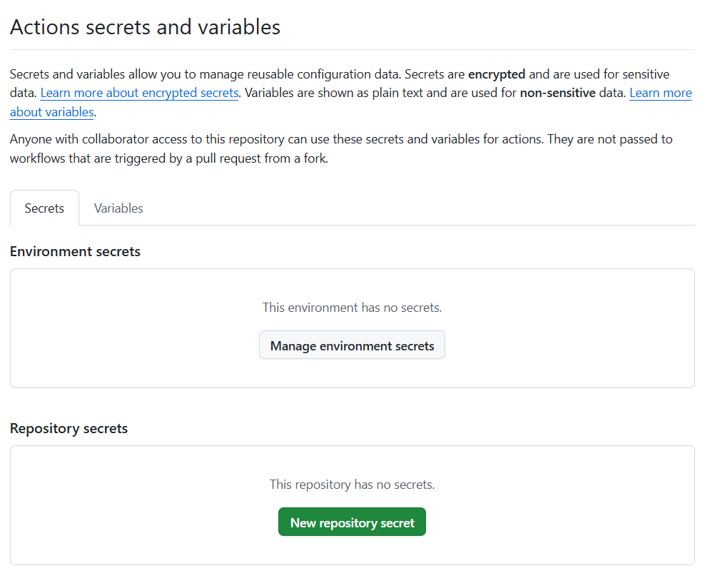Click the Manage environment secrets button

coord(352,346)
